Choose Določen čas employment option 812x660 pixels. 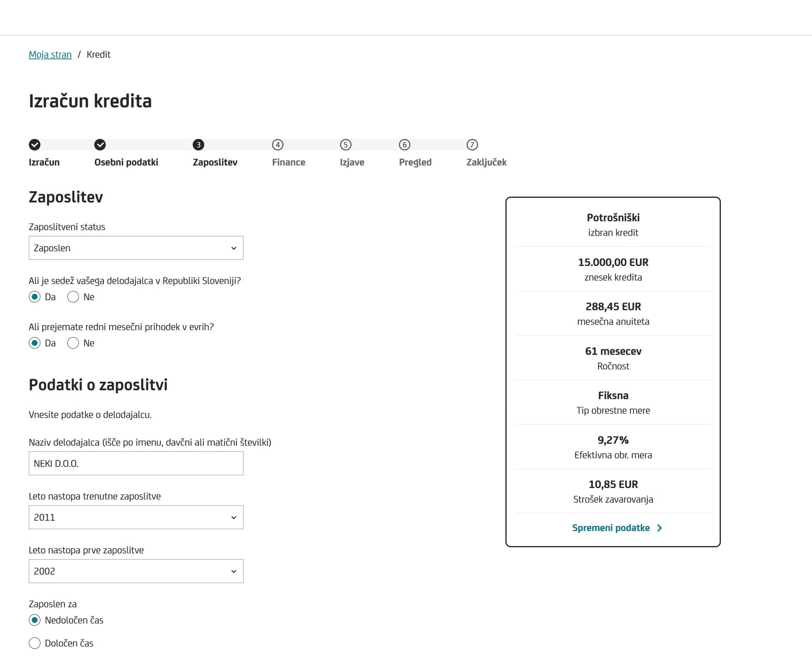tap(35, 643)
